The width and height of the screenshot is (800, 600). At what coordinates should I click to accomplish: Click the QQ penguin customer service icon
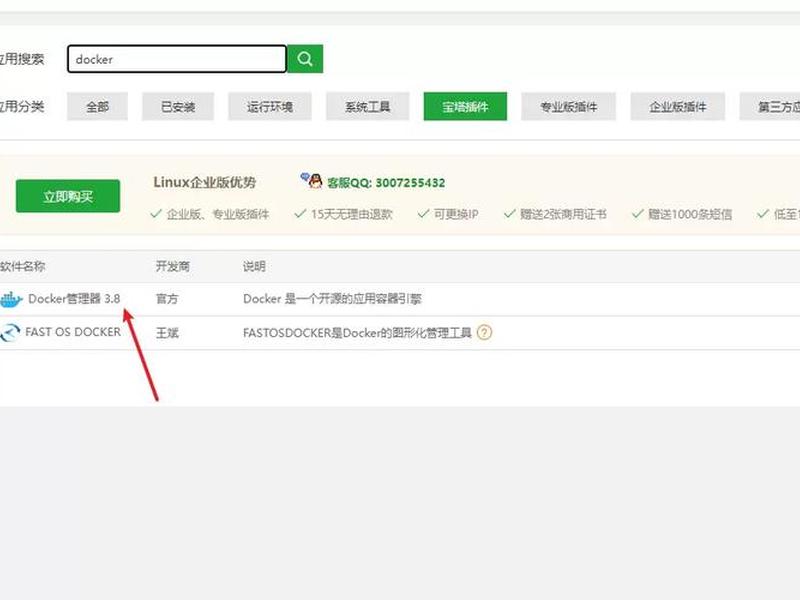click(312, 180)
